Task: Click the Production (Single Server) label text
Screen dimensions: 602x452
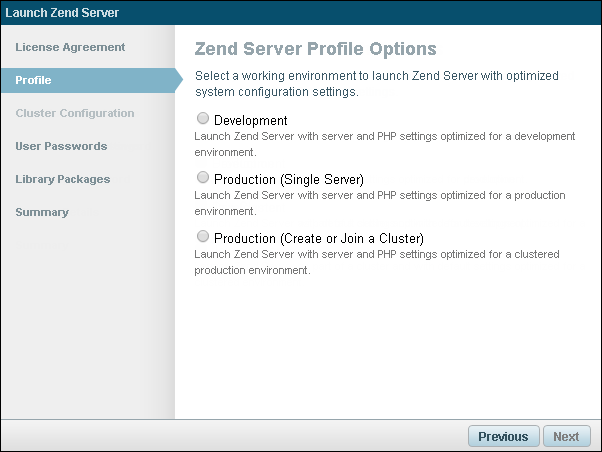Action: pyautogui.click(x=289, y=180)
